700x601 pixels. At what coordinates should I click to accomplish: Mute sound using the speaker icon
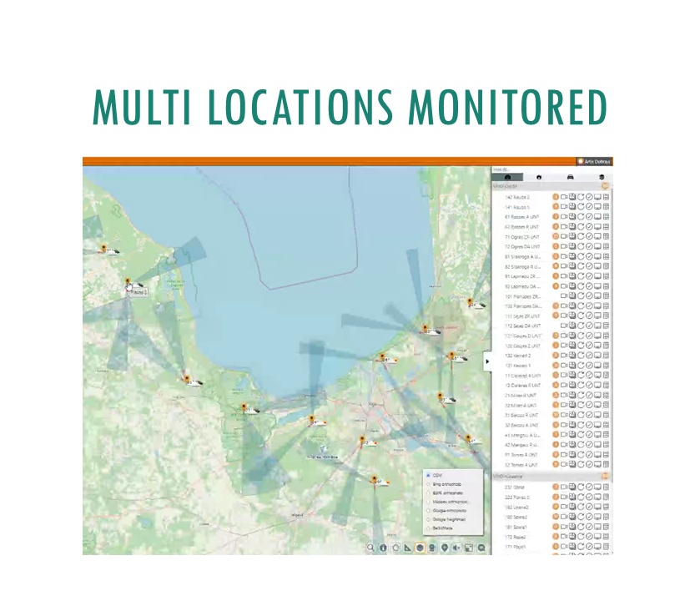456,548
